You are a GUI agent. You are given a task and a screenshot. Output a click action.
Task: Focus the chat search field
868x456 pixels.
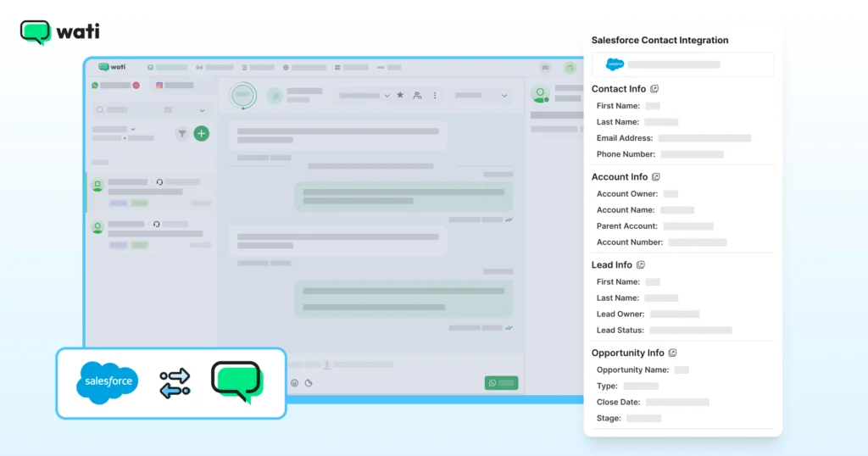151,110
